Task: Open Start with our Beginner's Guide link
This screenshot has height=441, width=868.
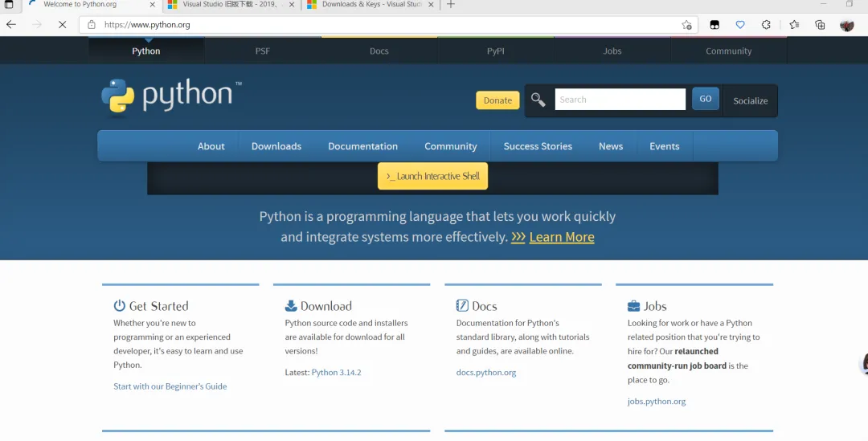Action: (x=170, y=386)
